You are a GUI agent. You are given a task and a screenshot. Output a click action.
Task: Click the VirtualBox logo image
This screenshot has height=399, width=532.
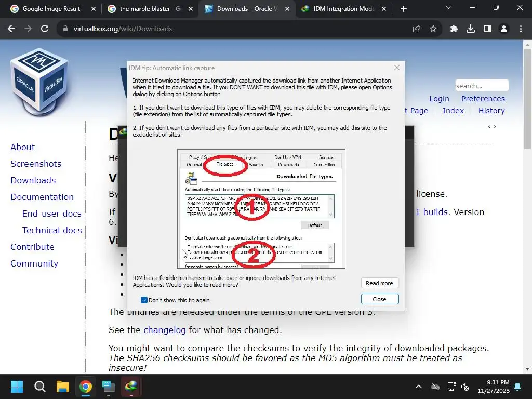pos(39,82)
